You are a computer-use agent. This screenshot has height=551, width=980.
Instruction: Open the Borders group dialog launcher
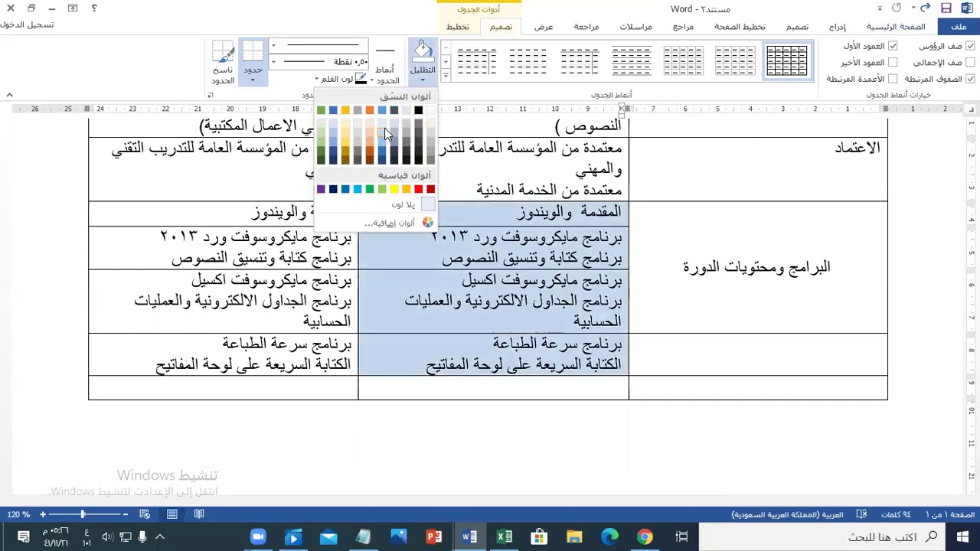[210, 96]
